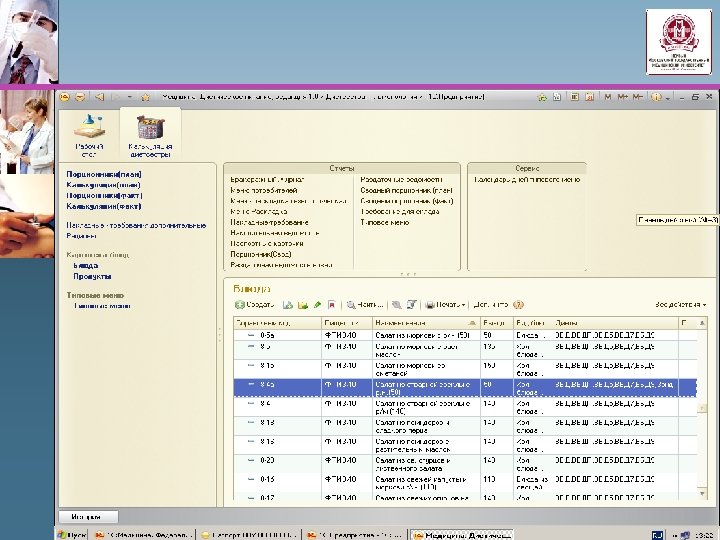Open Типовое меню link under Типовые меню

coord(102,306)
